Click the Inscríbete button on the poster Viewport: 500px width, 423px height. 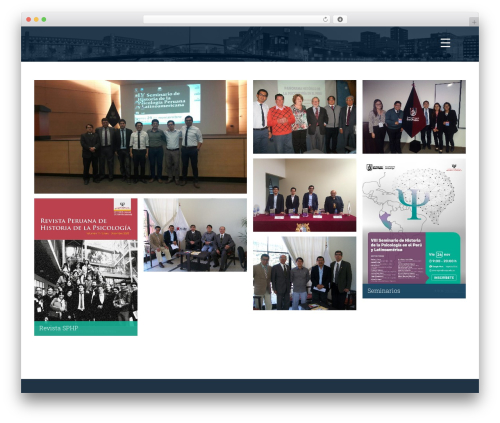tap(444, 277)
